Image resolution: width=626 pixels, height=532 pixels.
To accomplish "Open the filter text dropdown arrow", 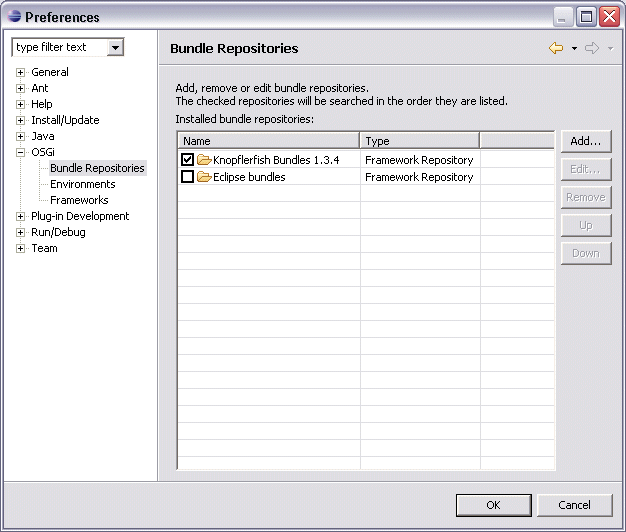I will coord(116,47).
